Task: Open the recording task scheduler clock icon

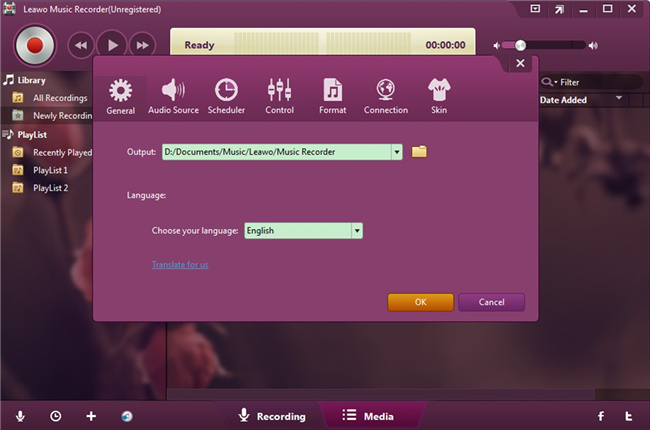Action: [x=56, y=416]
